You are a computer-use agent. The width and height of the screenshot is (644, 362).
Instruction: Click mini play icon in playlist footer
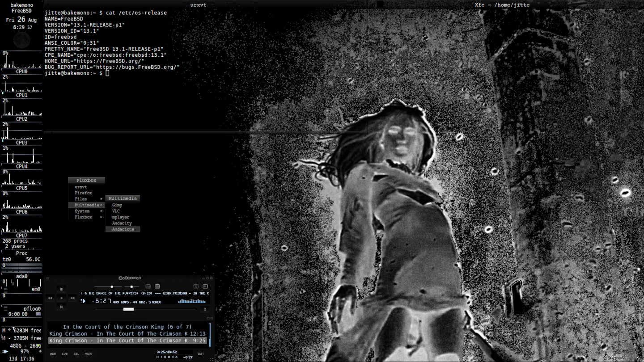161,357
